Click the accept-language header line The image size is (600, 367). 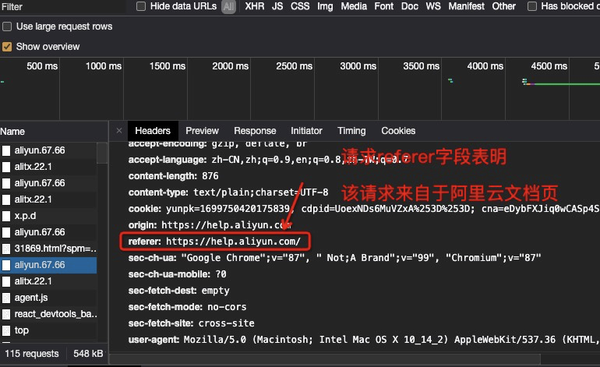269,160
